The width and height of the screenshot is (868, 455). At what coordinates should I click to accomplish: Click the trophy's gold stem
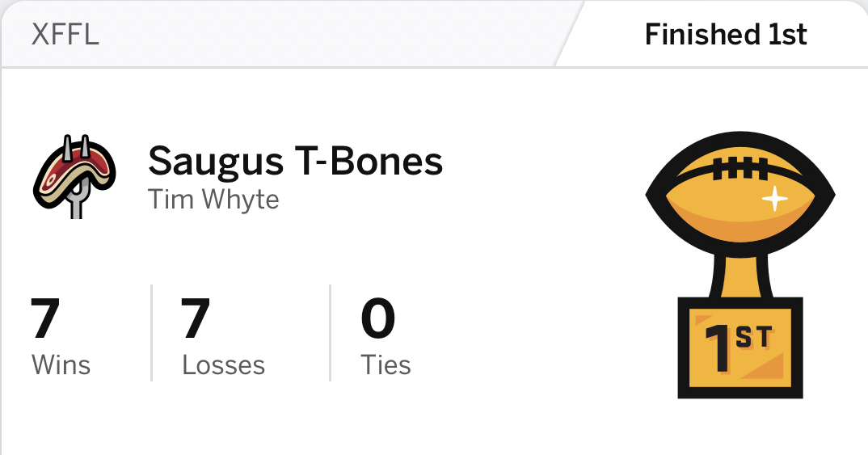[739, 276]
